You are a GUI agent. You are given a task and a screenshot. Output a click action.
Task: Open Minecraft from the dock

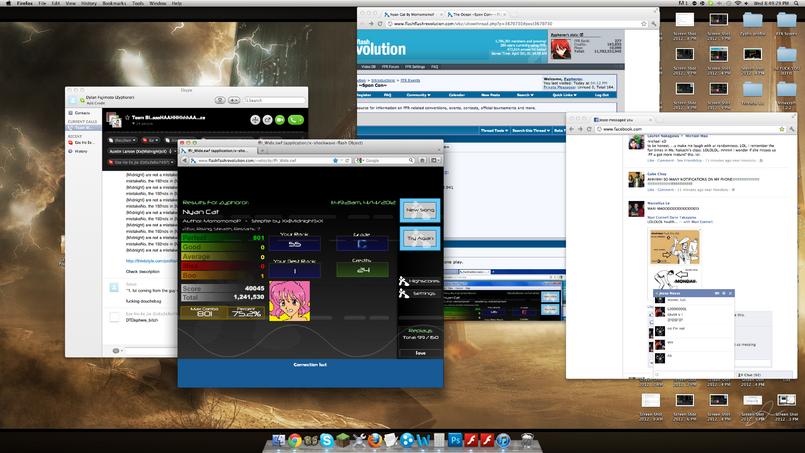tap(342, 440)
